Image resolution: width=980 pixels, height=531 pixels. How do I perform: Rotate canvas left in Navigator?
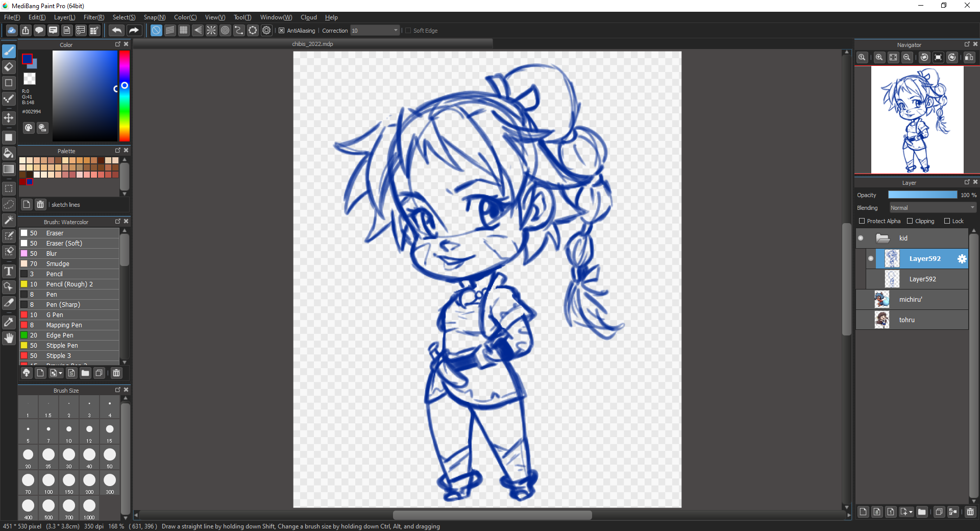coord(924,58)
